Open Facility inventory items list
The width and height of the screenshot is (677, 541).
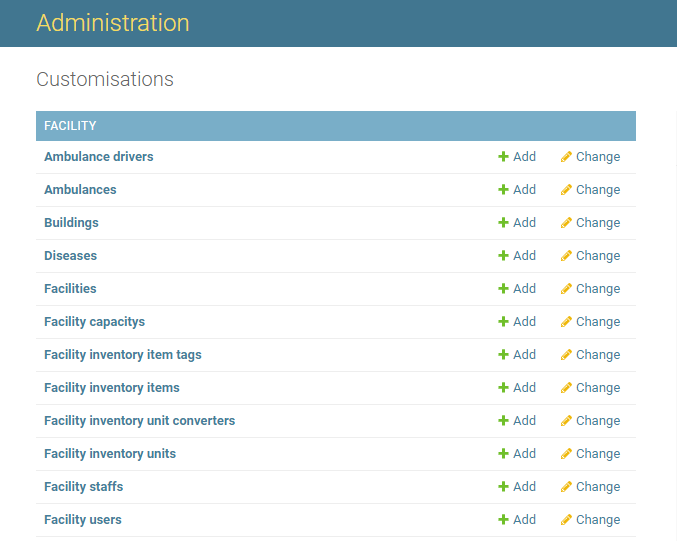(x=111, y=388)
